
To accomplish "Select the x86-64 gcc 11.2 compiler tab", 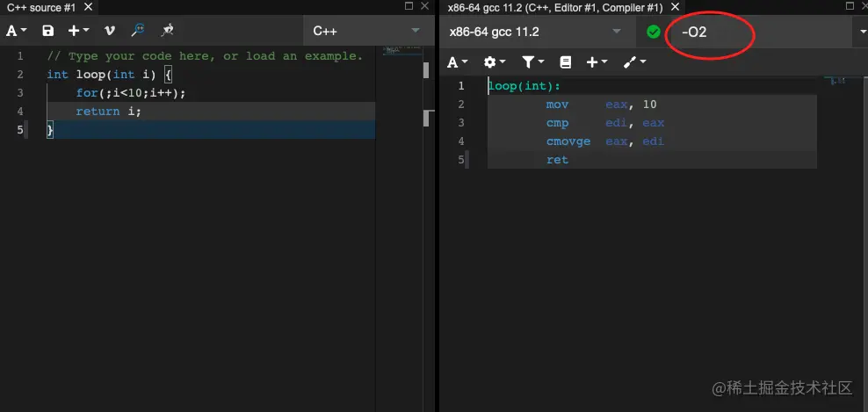I will point(555,6).
